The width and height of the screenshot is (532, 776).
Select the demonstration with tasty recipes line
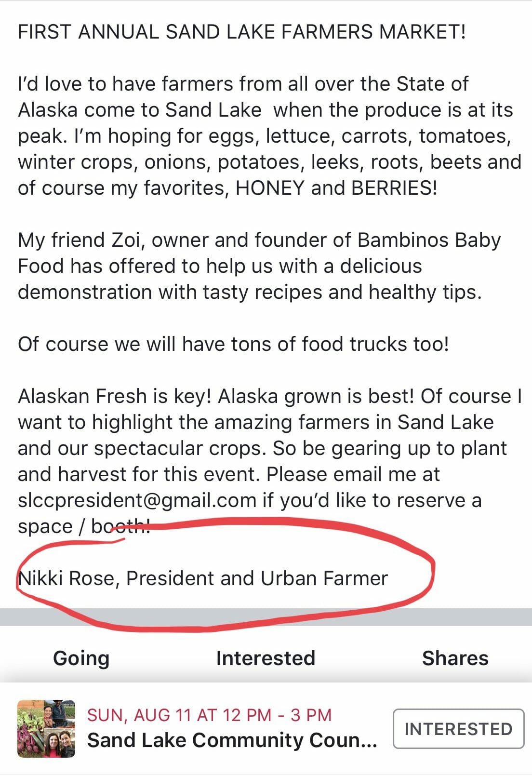click(x=250, y=292)
